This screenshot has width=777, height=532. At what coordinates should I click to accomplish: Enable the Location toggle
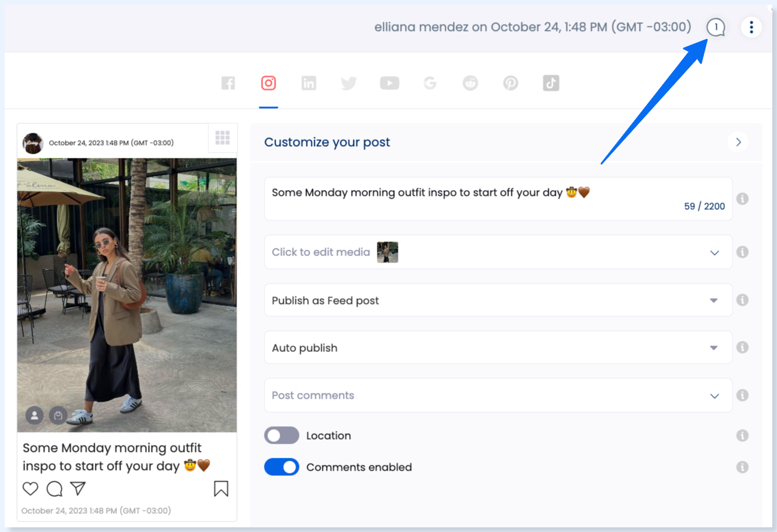(x=281, y=436)
